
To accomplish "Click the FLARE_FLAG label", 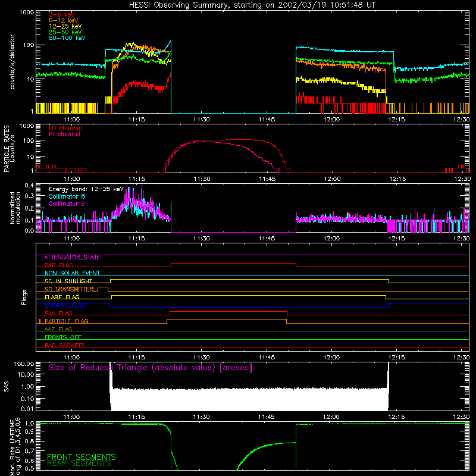I will [62, 297].
